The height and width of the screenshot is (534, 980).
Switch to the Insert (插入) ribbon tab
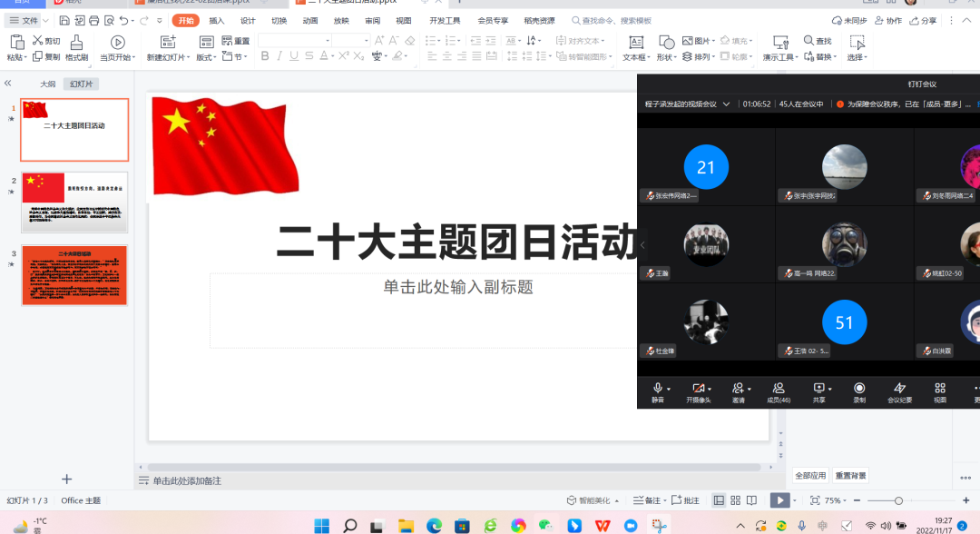tap(217, 20)
